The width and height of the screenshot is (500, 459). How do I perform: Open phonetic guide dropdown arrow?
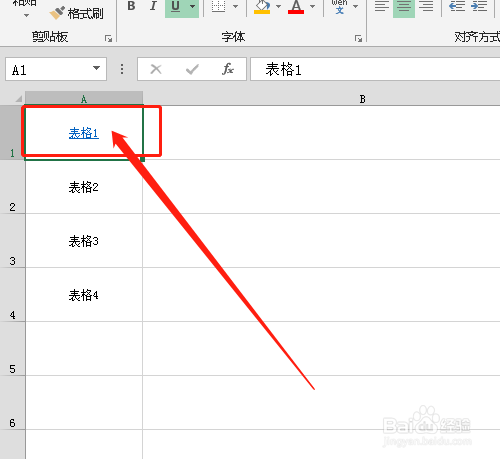coord(356,7)
